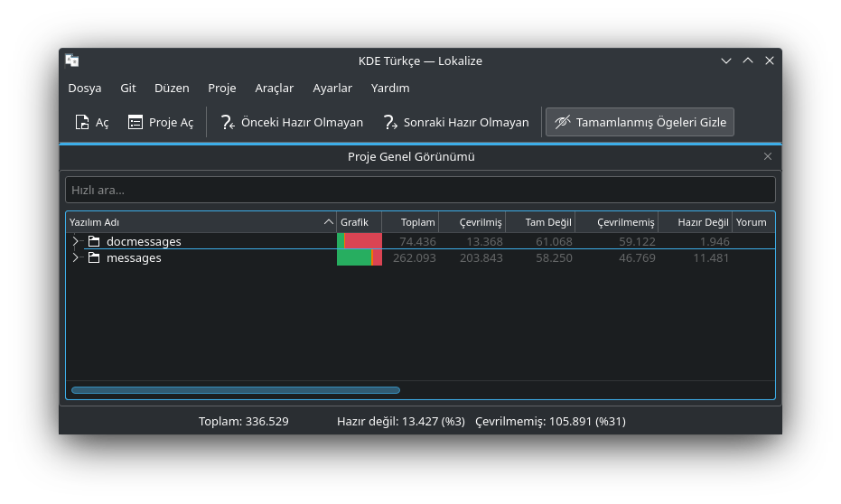Click the docmessages folder icon
This screenshot has width=841, height=504.
(94, 241)
